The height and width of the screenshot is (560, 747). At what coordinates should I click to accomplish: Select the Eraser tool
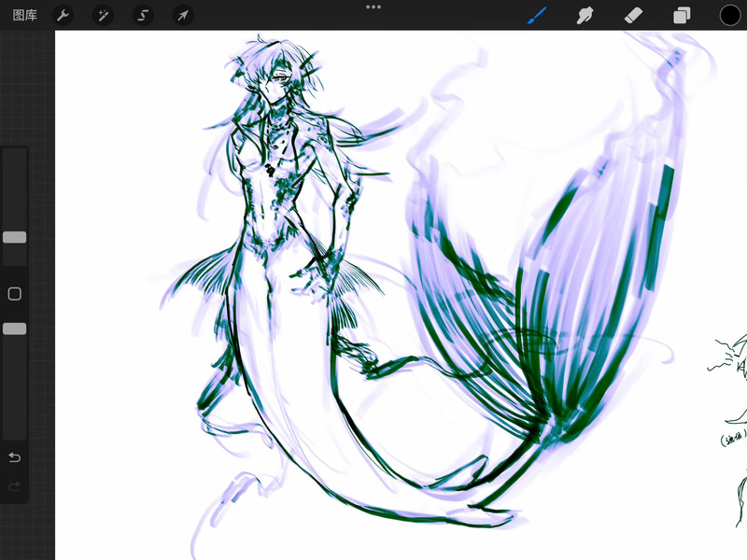pos(634,15)
